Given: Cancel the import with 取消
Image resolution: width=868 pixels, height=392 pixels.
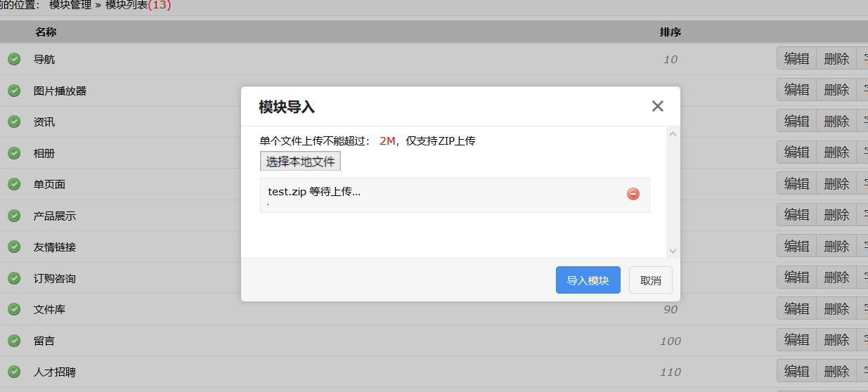Looking at the screenshot, I should pos(650,280).
